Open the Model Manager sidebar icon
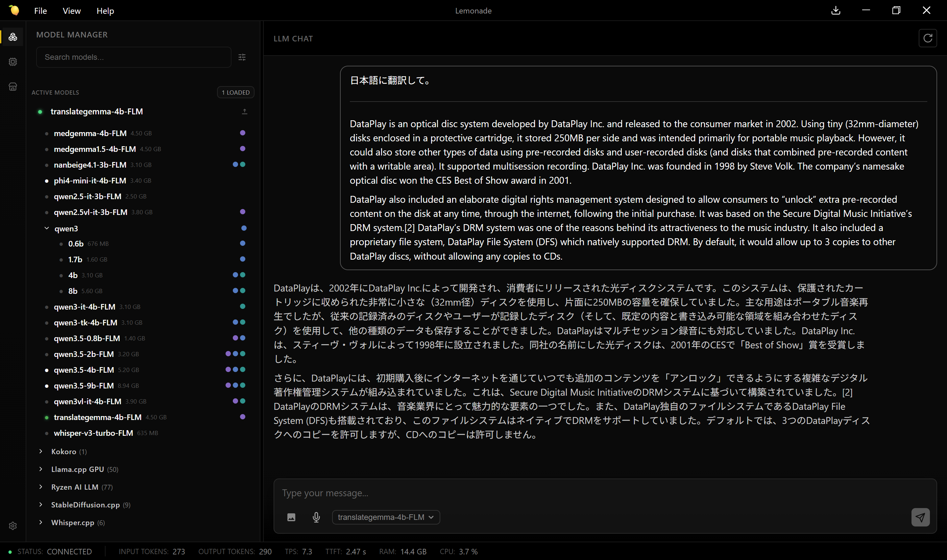 [13, 37]
